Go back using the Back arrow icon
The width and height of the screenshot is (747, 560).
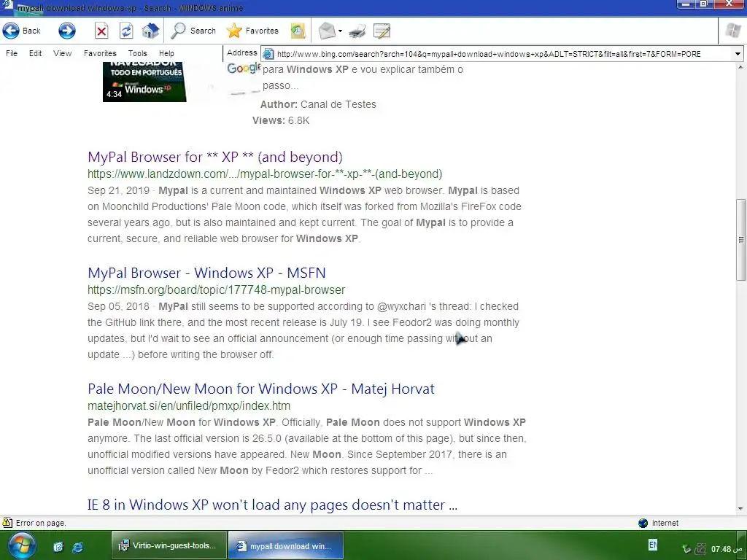pos(11,31)
